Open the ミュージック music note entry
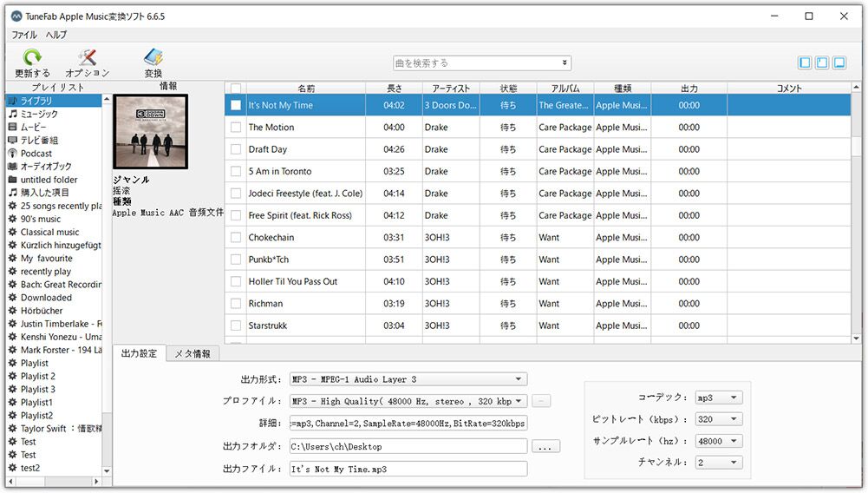 pos(13,114)
